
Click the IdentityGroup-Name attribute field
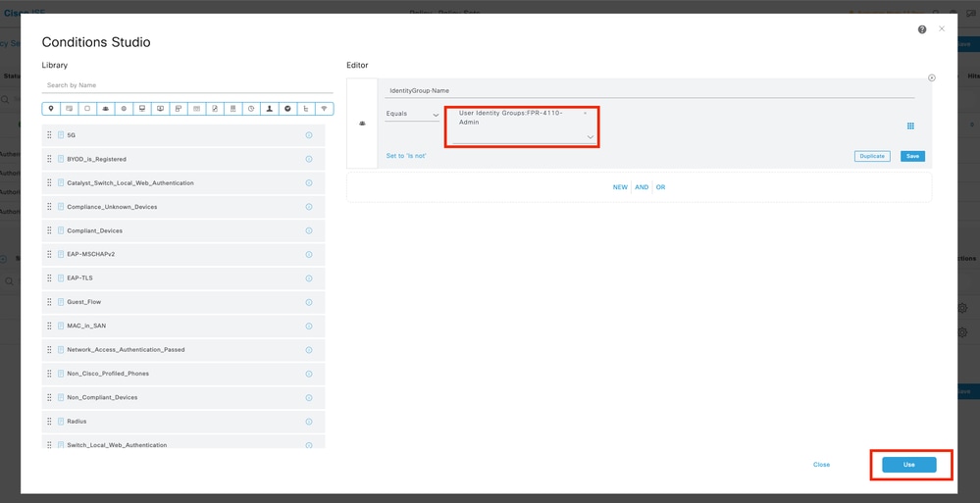[649, 90]
